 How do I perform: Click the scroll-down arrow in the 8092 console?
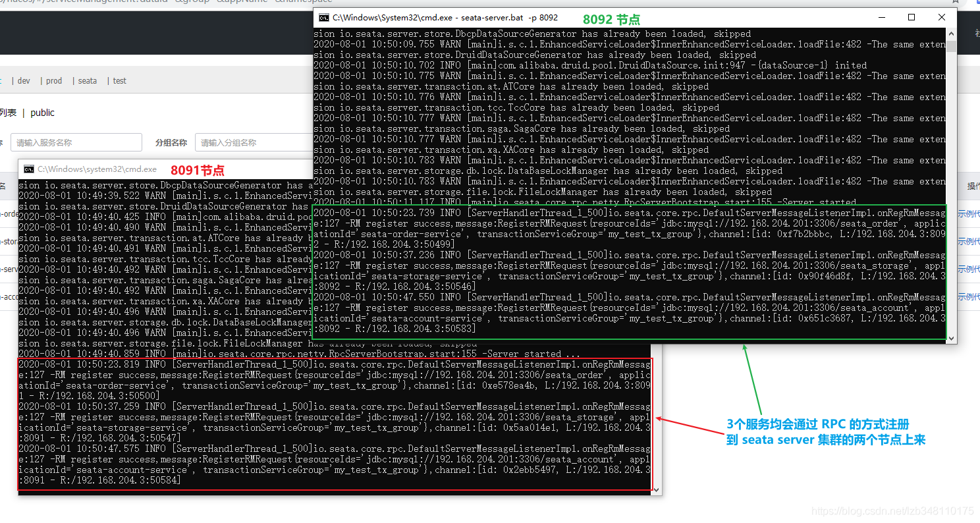[951, 338]
